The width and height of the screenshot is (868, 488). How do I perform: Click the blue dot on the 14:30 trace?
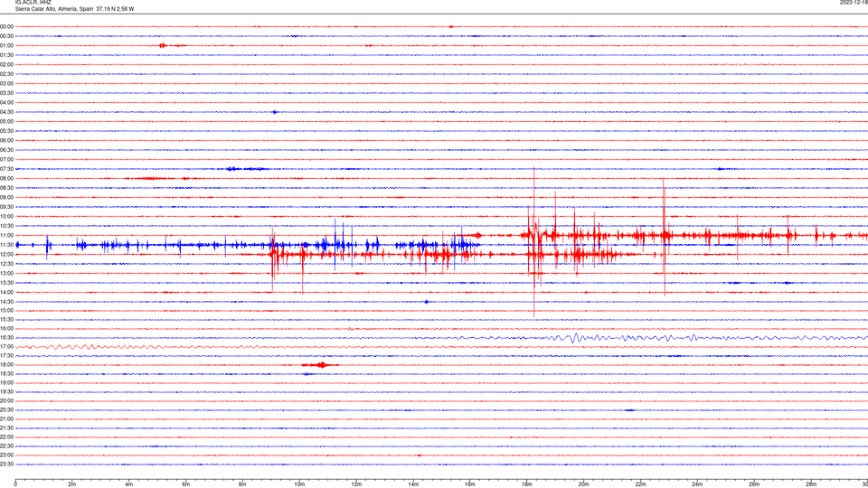tap(426, 302)
